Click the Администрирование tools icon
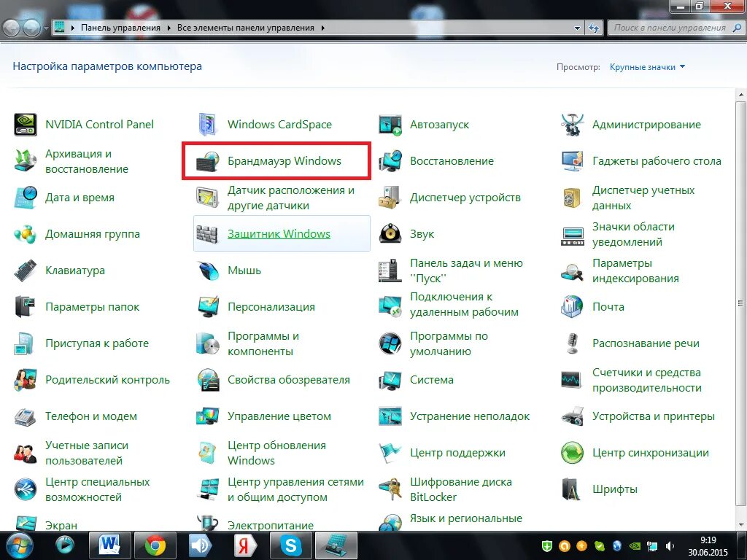 point(572,125)
